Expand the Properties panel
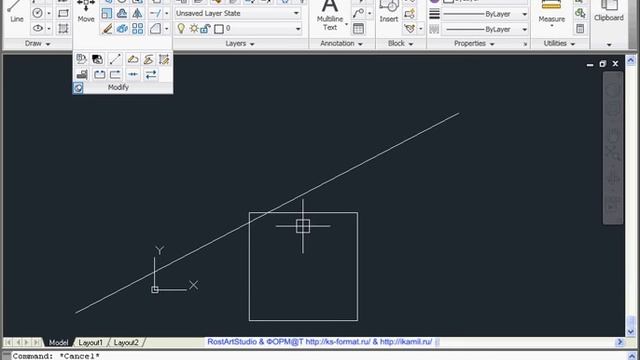The height and width of the screenshot is (360, 640). (x=474, y=43)
